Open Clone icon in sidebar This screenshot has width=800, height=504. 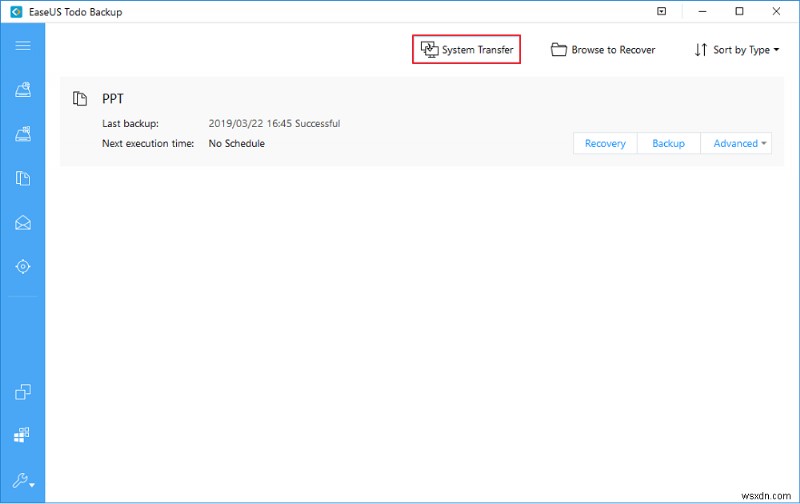pyautogui.click(x=22, y=392)
